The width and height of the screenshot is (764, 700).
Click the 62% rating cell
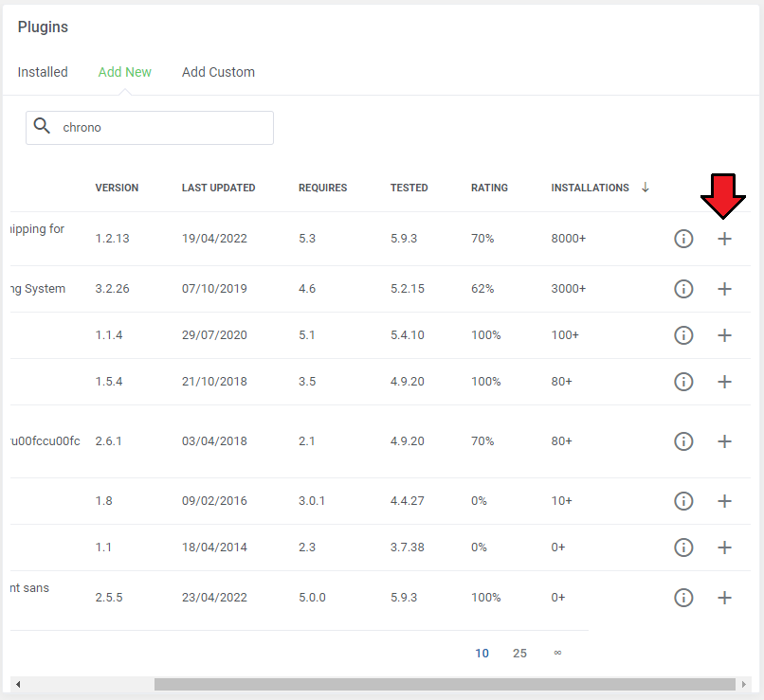coord(482,289)
